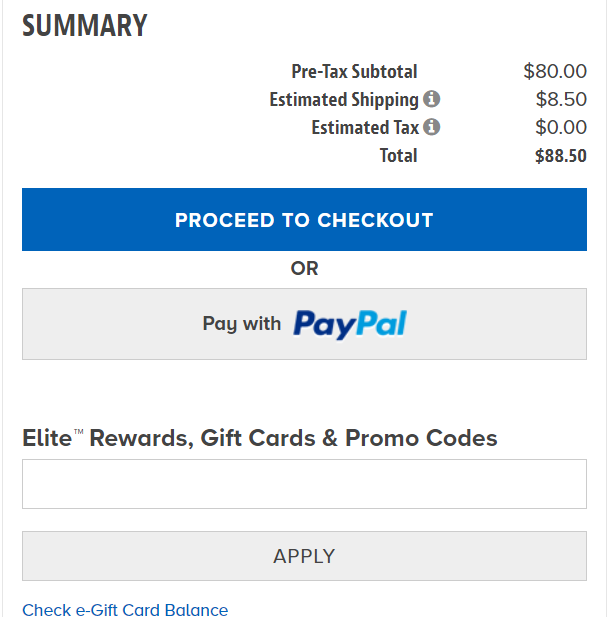Click Proceed to Checkout button
Viewport: 608px width, 617px height.
click(x=304, y=219)
